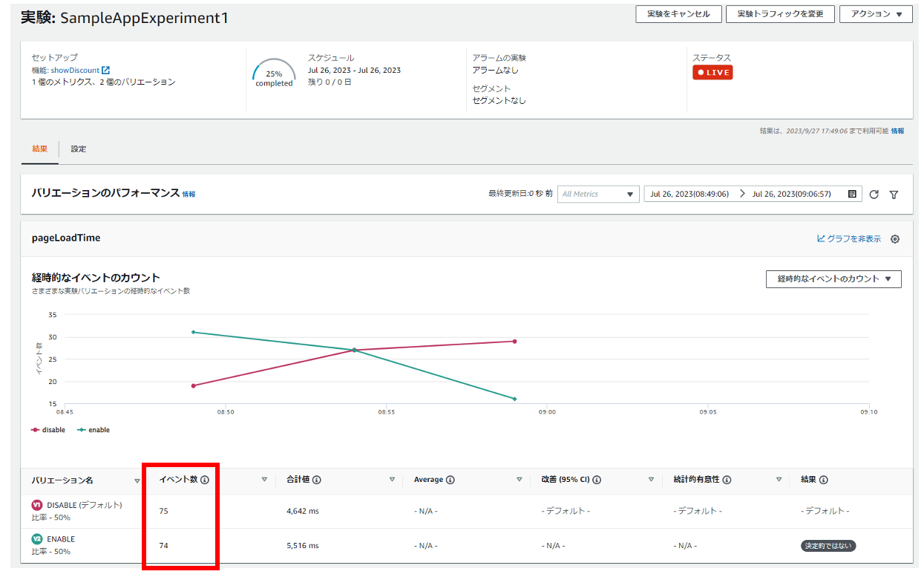Image resolution: width=924 pixels, height=580 pixels.
Task: Click the date range start field
Action: pyautogui.click(x=689, y=194)
